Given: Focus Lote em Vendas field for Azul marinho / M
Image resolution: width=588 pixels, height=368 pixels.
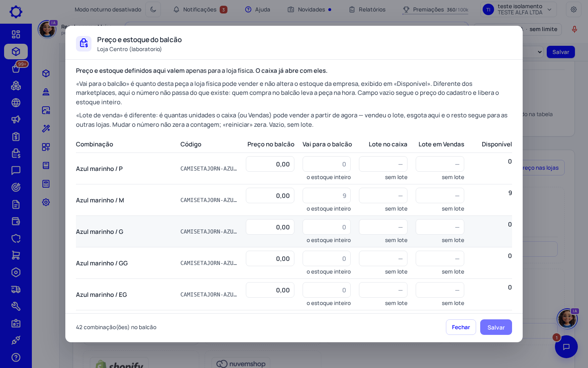Looking at the screenshot, I should [x=440, y=195].
